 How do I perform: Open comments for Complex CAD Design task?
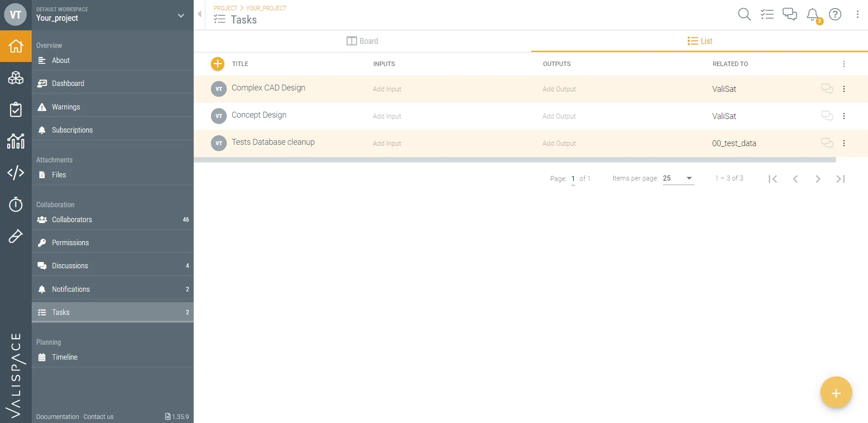[x=827, y=89]
